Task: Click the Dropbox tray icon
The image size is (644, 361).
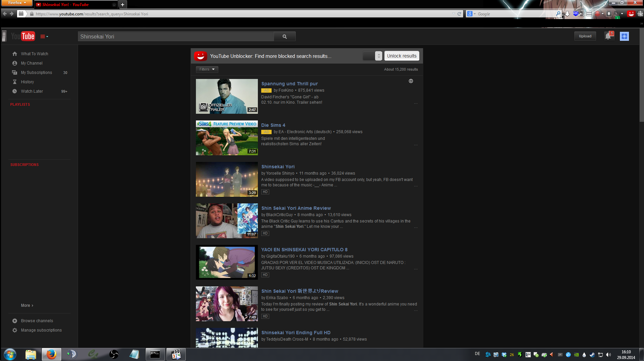Action: click(x=504, y=355)
